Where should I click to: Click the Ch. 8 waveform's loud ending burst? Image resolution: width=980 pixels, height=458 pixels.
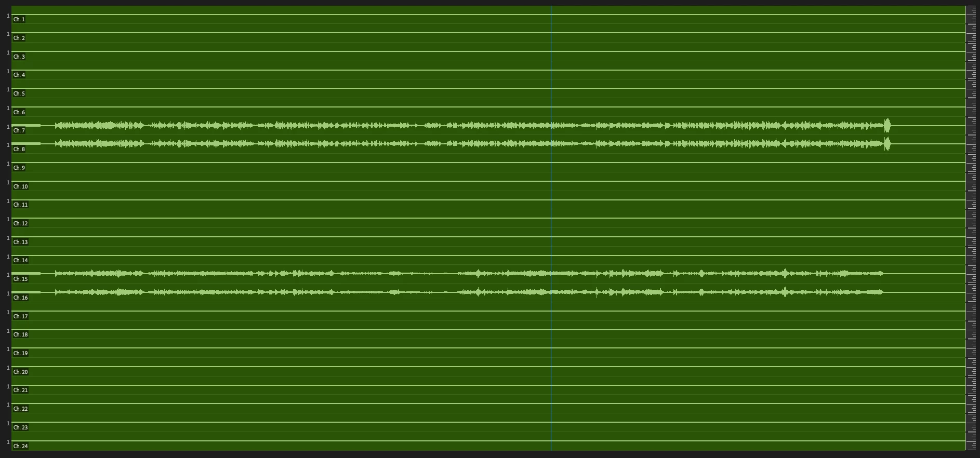[888, 144]
